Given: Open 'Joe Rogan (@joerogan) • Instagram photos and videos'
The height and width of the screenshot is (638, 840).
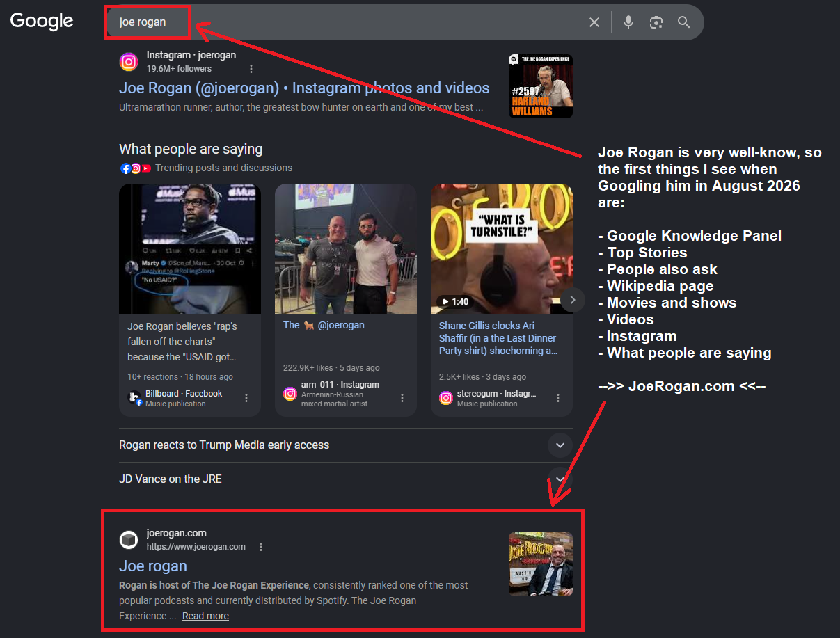Looking at the screenshot, I should pos(304,88).
